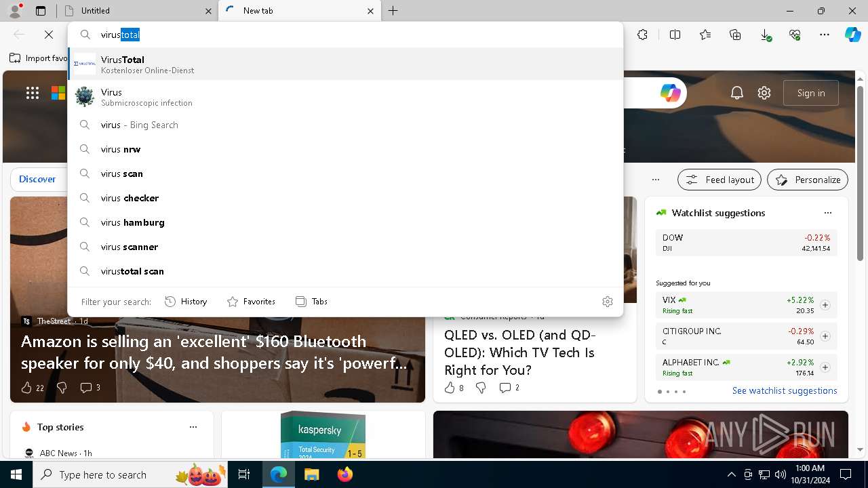Toggle split screen view icon
868x488 pixels.
click(x=675, y=35)
